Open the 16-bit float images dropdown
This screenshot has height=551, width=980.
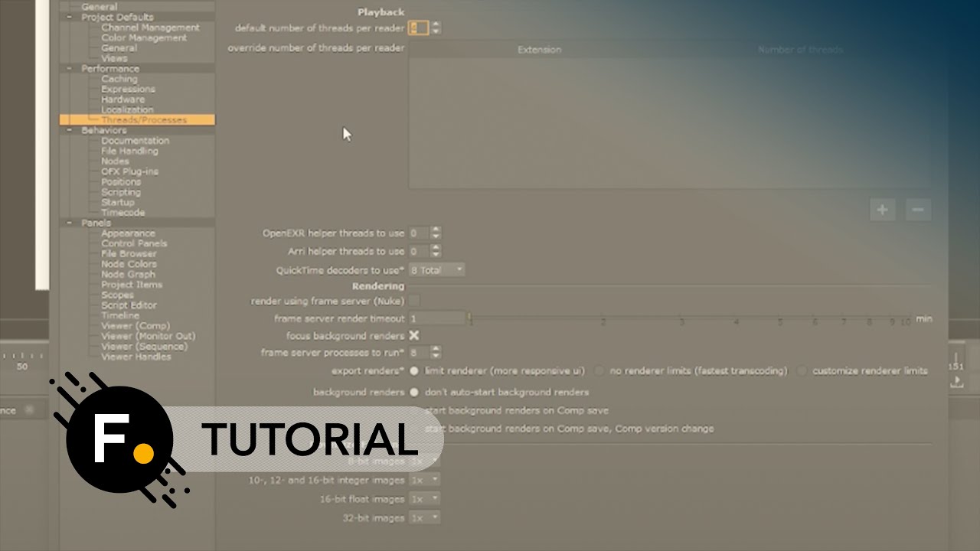pyautogui.click(x=425, y=499)
